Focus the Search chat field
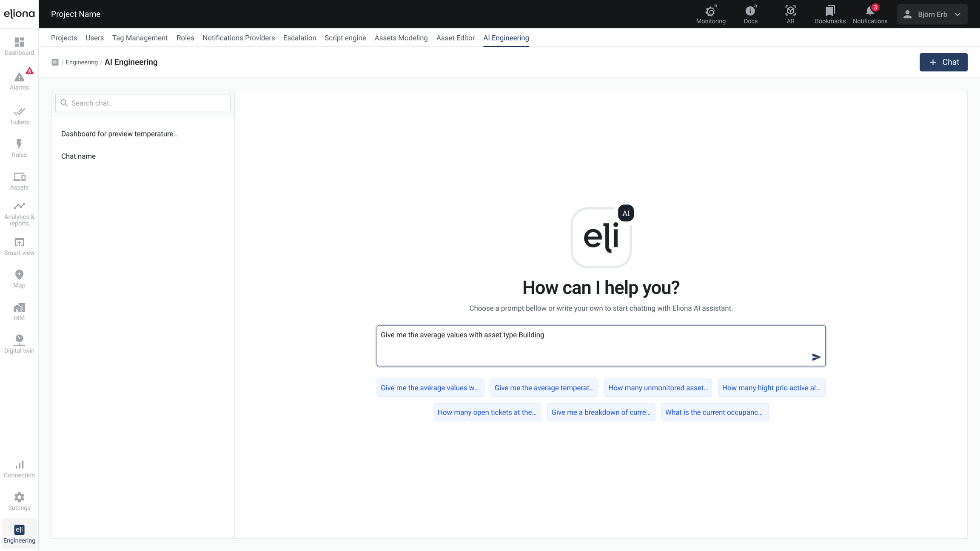Screen dimensions: 980x551 point(143,103)
